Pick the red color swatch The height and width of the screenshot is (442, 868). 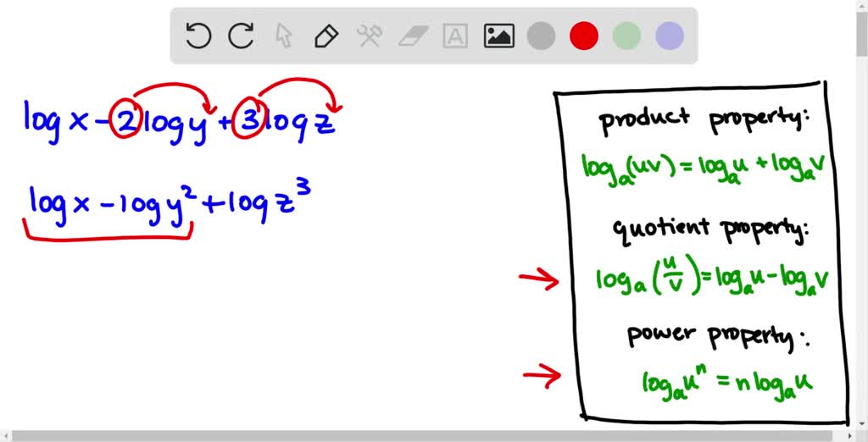pos(584,36)
